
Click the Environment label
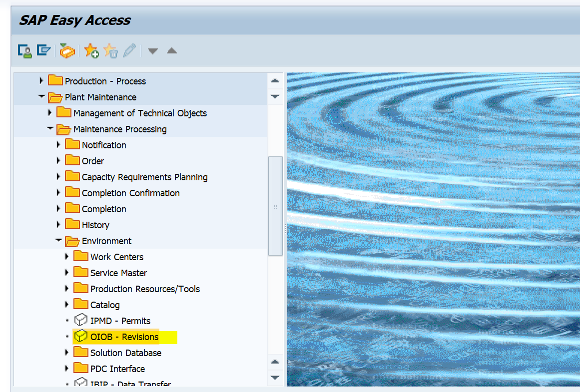click(x=106, y=241)
